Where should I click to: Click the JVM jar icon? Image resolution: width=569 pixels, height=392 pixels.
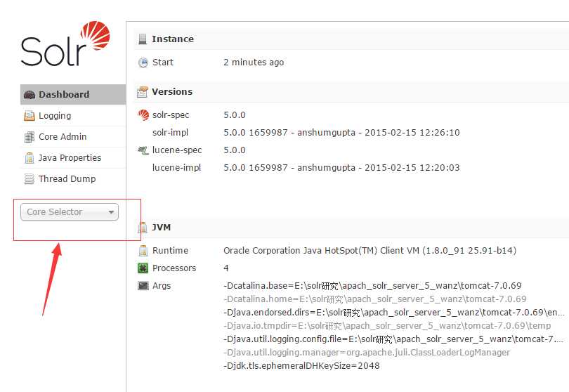click(143, 227)
